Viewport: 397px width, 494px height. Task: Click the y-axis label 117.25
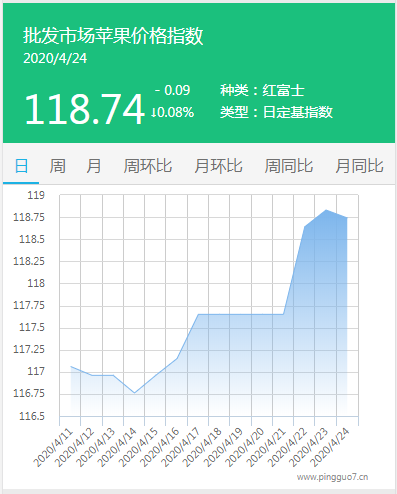pos(29,349)
